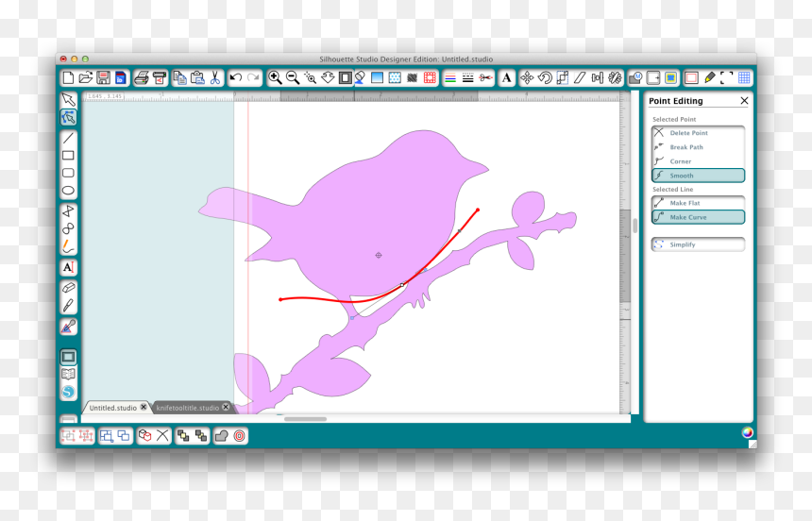The image size is (812, 521).
Task: Undo the last action
Action: coord(236,78)
